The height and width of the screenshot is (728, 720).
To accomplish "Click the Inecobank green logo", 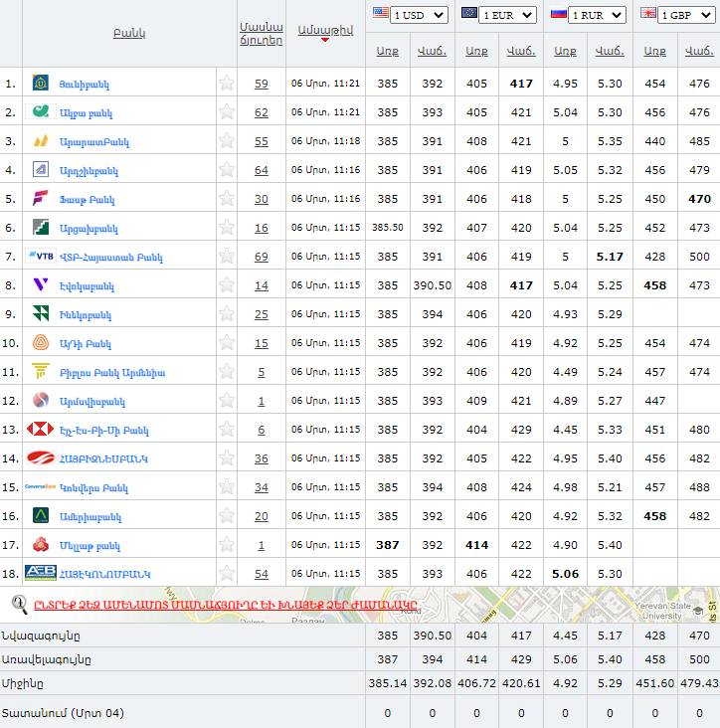I will click(41, 313).
